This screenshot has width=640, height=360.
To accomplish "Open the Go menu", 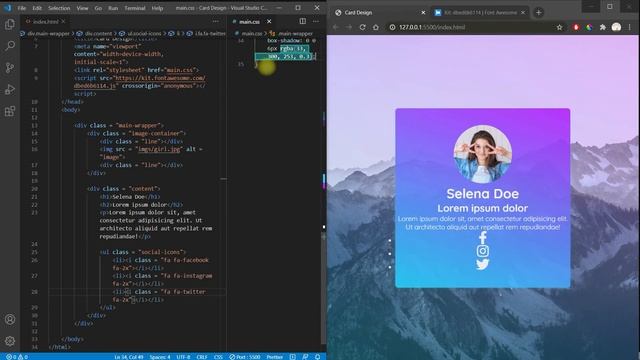I will (98, 8).
